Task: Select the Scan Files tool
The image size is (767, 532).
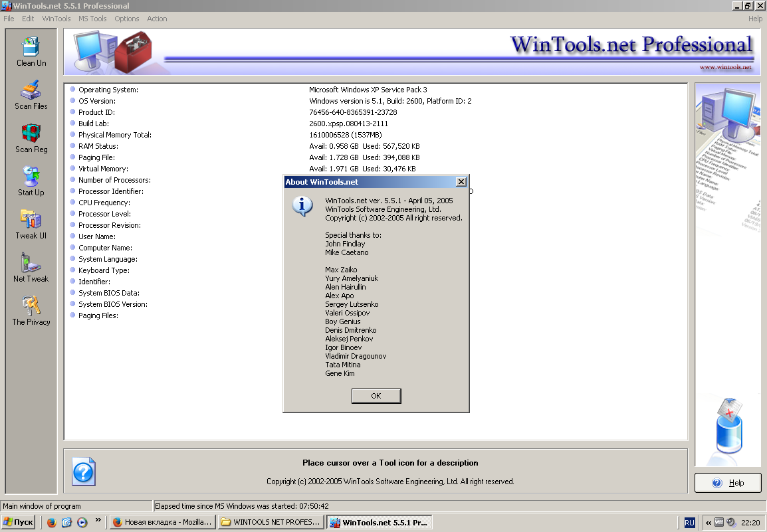Action: coord(31,94)
